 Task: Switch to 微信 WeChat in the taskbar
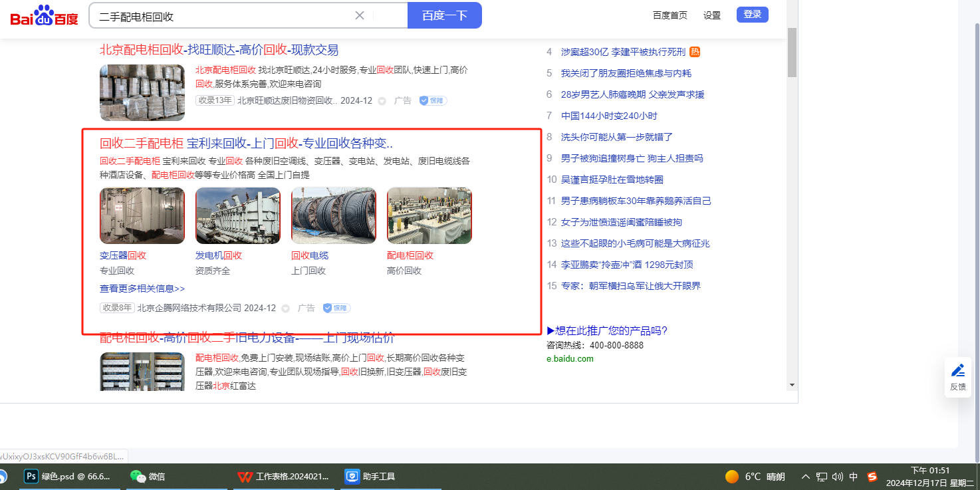click(148, 476)
